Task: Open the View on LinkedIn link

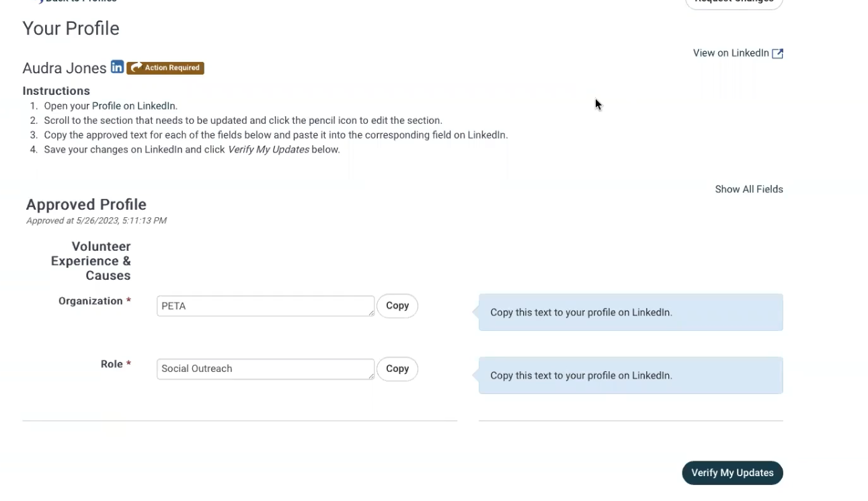Action: 731,53
